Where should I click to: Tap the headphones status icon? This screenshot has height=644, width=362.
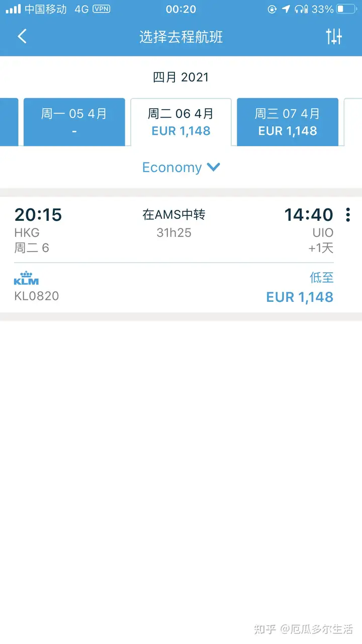click(x=301, y=9)
